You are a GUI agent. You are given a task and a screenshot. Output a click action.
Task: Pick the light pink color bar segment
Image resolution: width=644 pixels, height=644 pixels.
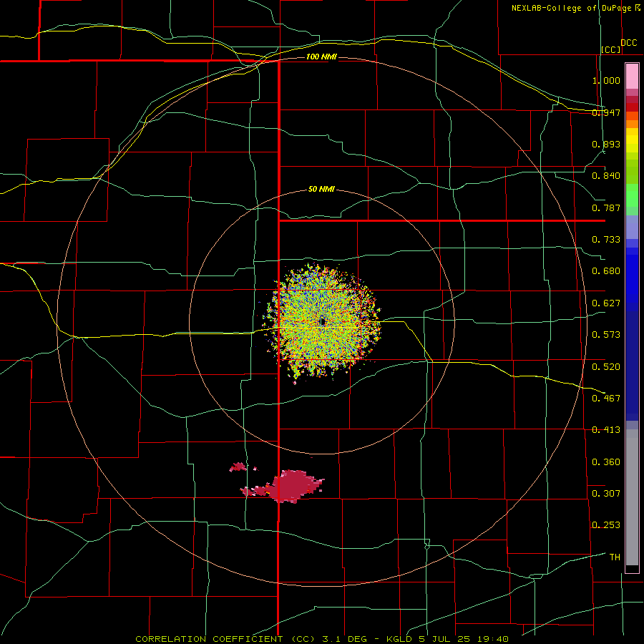click(632, 77)
